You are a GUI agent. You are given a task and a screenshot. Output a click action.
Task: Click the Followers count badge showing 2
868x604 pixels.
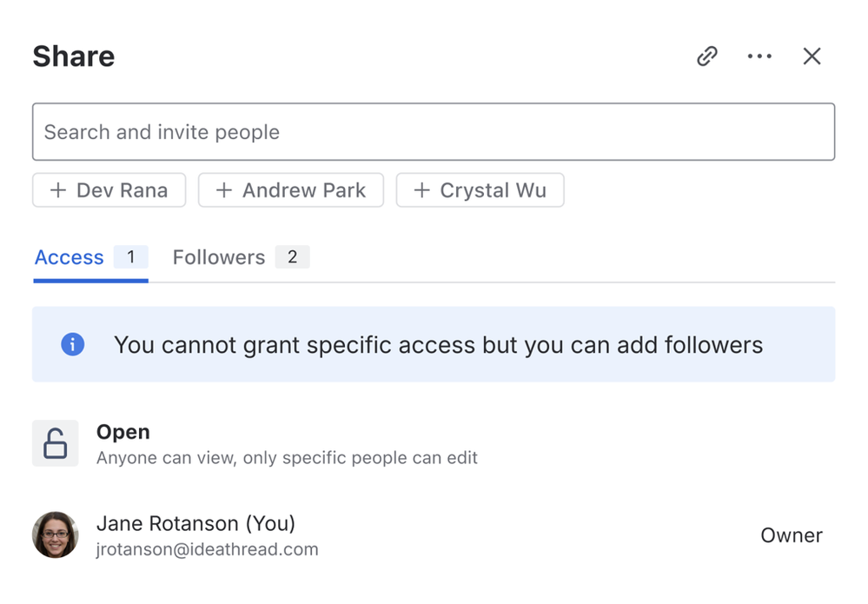(x=293, y=257)
